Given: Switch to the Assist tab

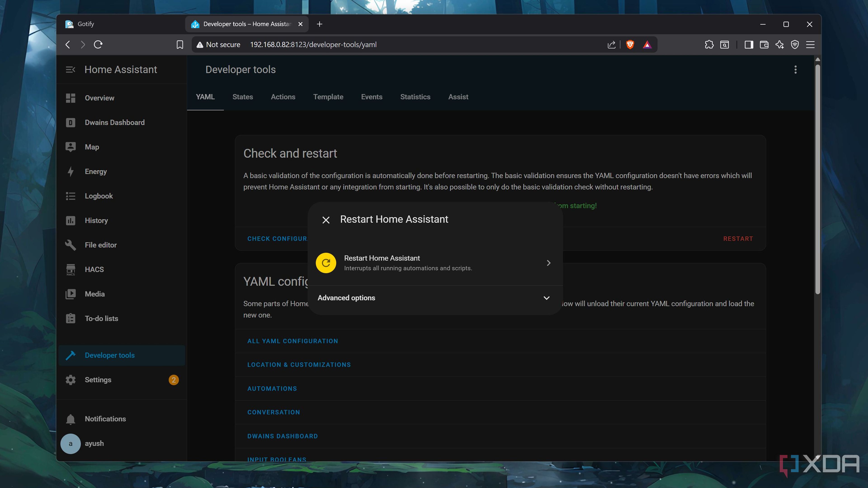Looking at the screenshot, I should 458,97.
